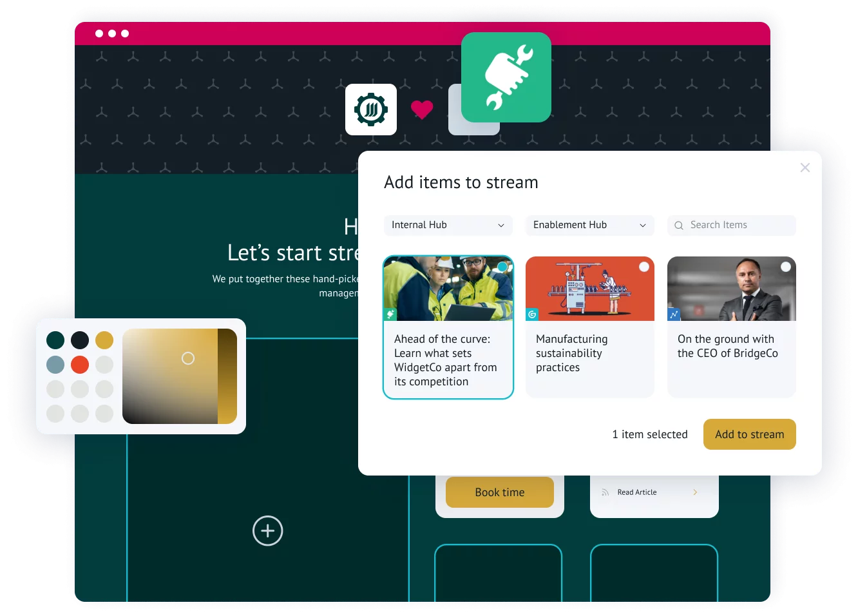
Task: Click the "Ahead of the curve" card title
Action: [x=446, y=360]
